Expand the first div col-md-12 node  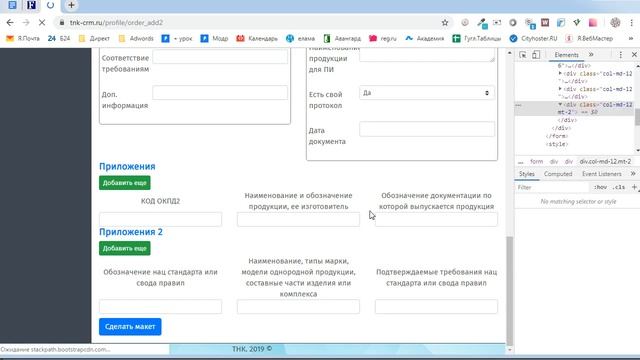click(560, 73)
